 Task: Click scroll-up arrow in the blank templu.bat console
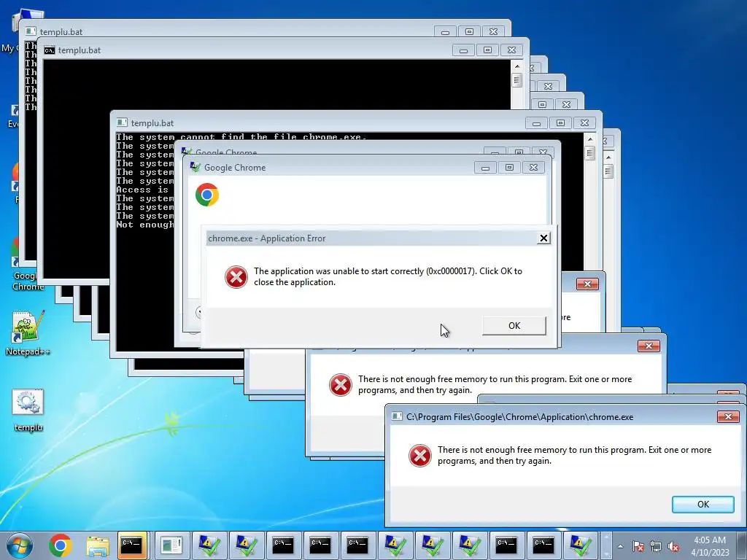click(517, 66)
